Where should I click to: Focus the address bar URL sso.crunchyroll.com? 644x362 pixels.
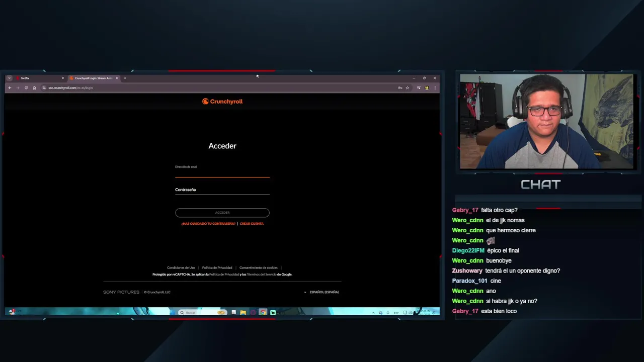pyautogui.click(x=70, y=88)
